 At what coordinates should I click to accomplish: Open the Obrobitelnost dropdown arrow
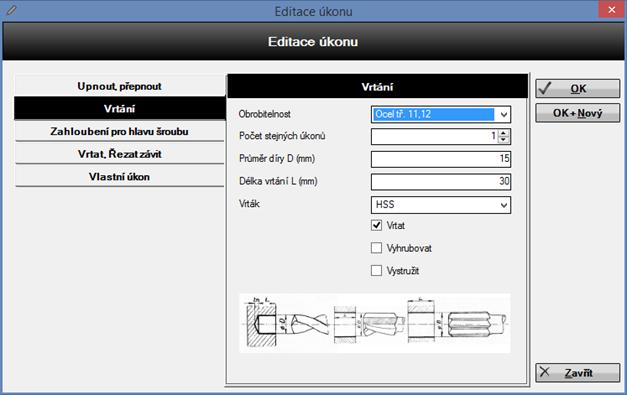pyautogui.click(x=503, y=115)
